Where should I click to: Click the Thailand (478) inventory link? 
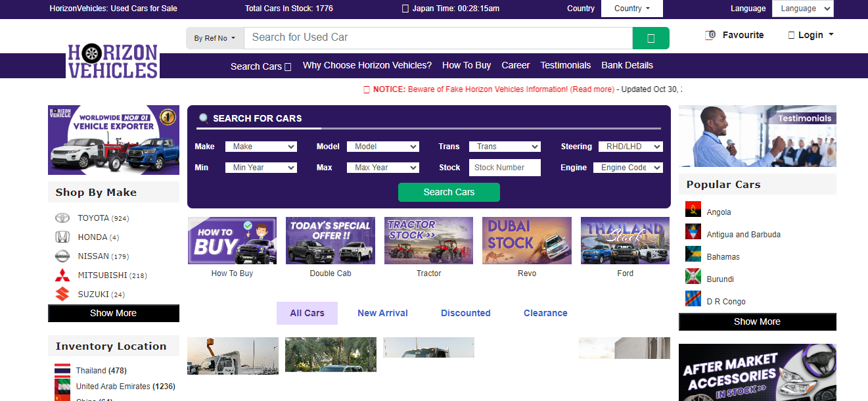[x=101, y=370]
